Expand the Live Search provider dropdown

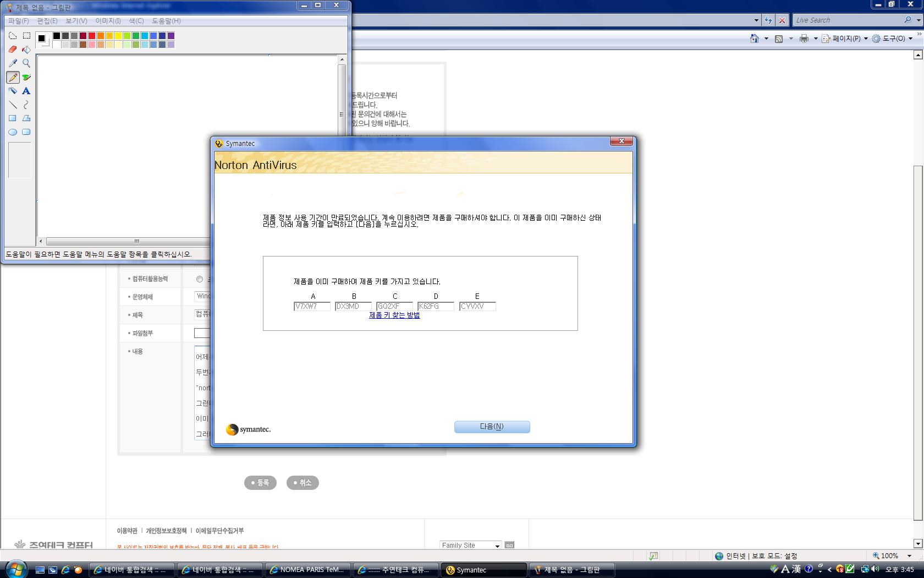click(x=919, y=20)
